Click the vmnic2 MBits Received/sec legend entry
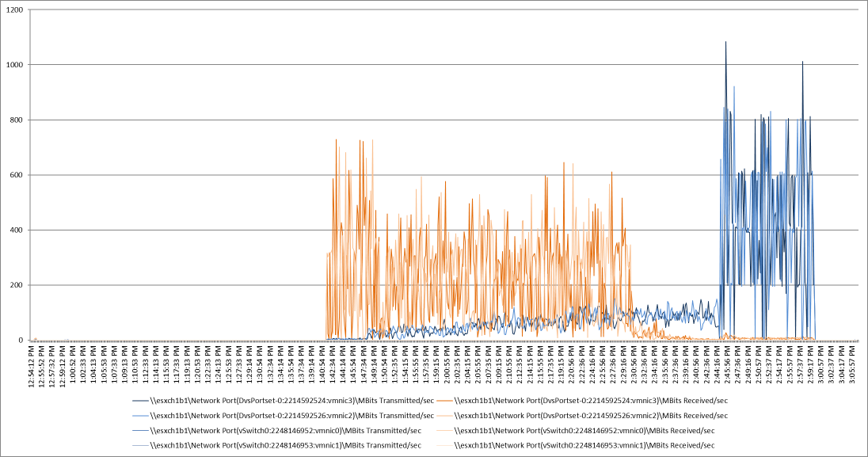Screen dimensions: 868x457 tap(582, 416)
